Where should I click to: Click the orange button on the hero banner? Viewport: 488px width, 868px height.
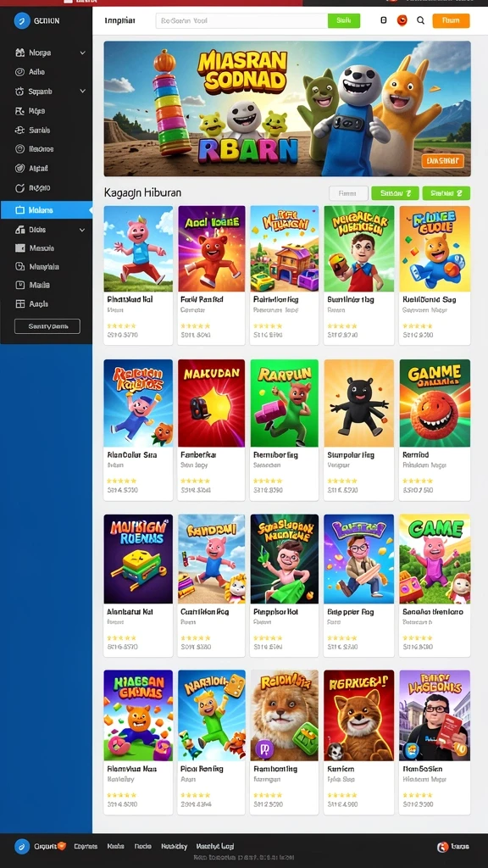pos(442,160)
